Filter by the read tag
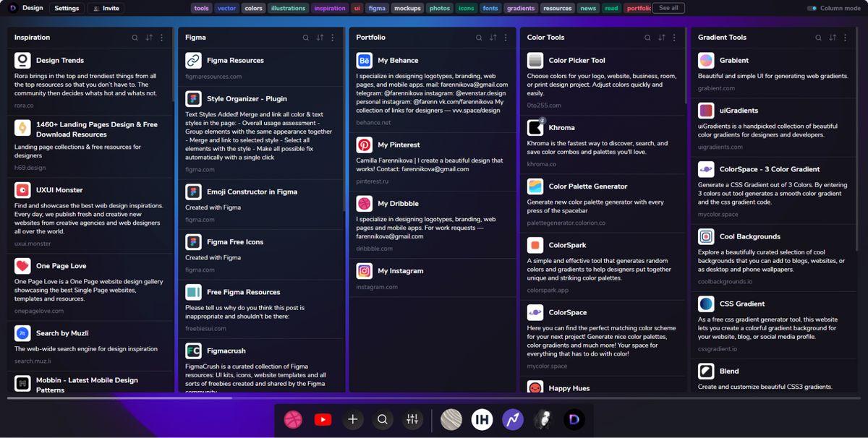The image size is (868, 438). coord(612,9)
